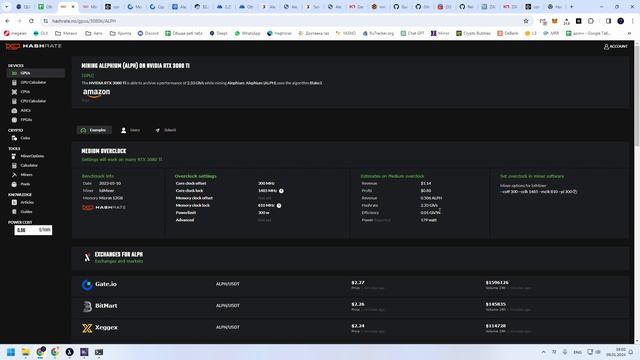Image resolution: width=640 pixels, height=360 pixels.
Task: Open the WhatsApp bookmark
Action: click(x=247, y=33)
